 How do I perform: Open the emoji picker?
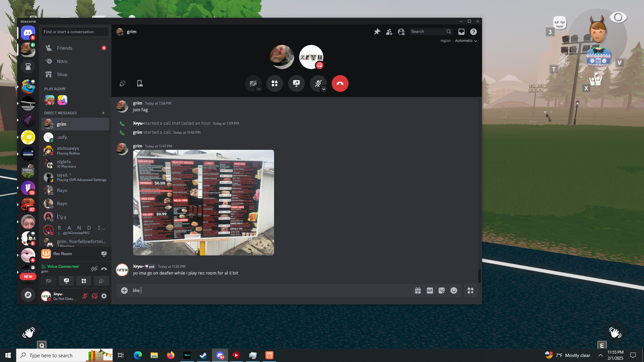point(454,291)
